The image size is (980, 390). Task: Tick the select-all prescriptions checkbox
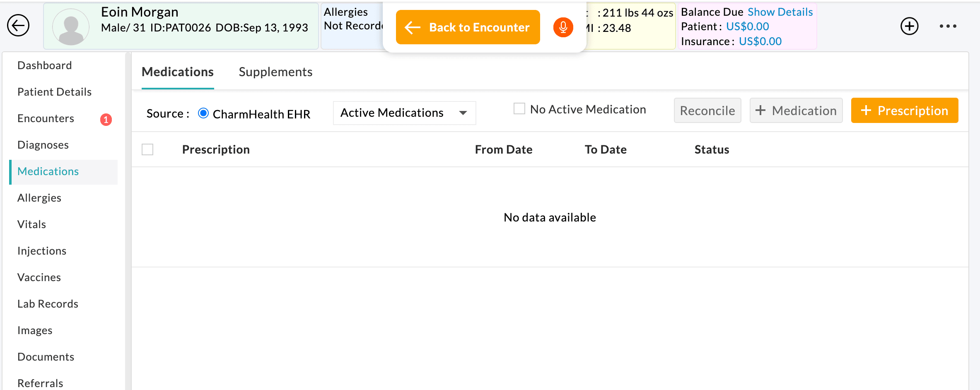(x=147, y=149)
